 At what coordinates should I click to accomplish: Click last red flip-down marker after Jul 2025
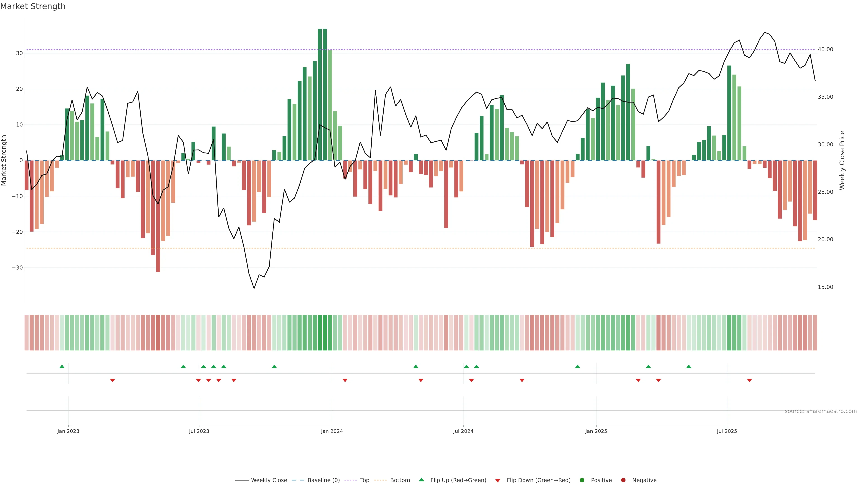click(x=749, y=380)
